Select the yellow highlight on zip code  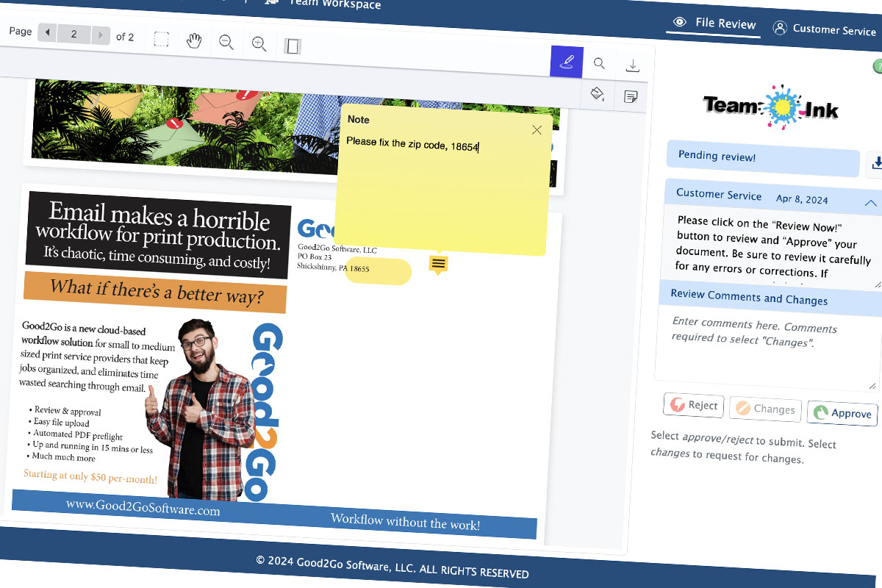pos(378,271)
